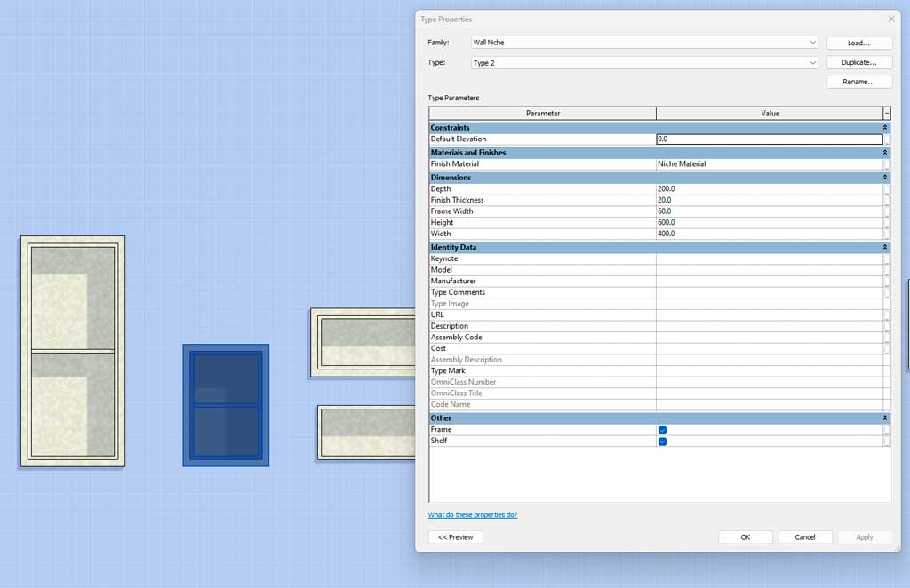The height and width of the screenshot is (588, 910).
Task: Click the small button on the Depth row
Action: click(x=887, y=189)
